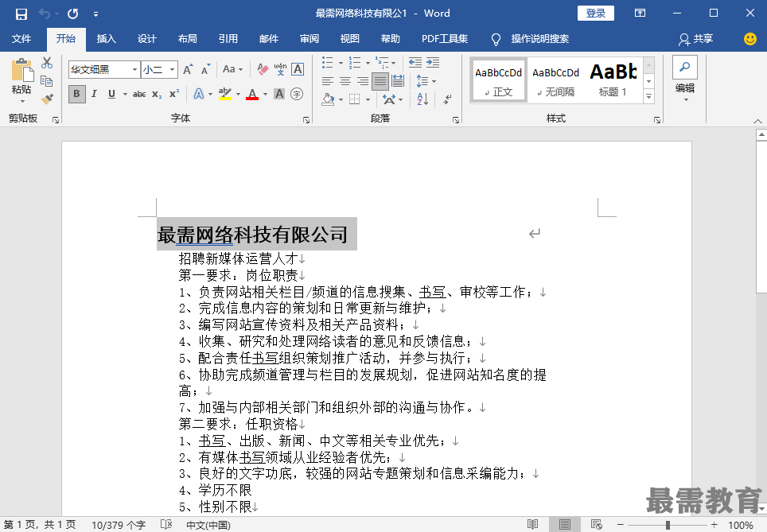This screenshot has width=767, height=532.
Task: Expand the bullet list style dropdown
Action: 341,63
